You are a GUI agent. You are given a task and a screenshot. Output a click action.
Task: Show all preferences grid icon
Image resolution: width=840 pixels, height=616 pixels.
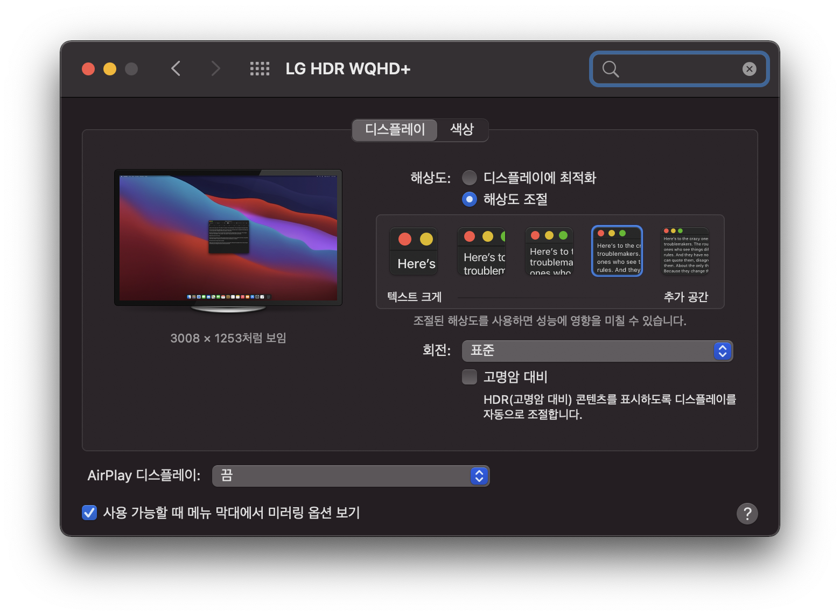pyautogui.click(x=260, y=68)
